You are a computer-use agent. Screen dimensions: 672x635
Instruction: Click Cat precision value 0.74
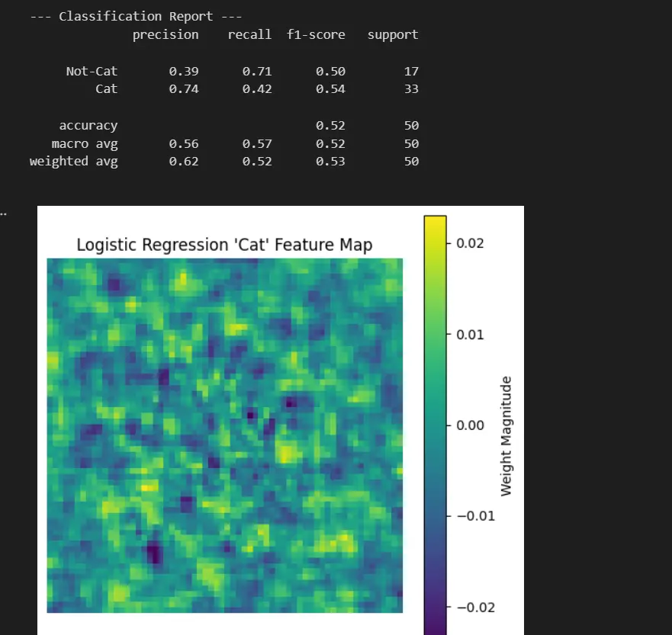click(184, 89)
